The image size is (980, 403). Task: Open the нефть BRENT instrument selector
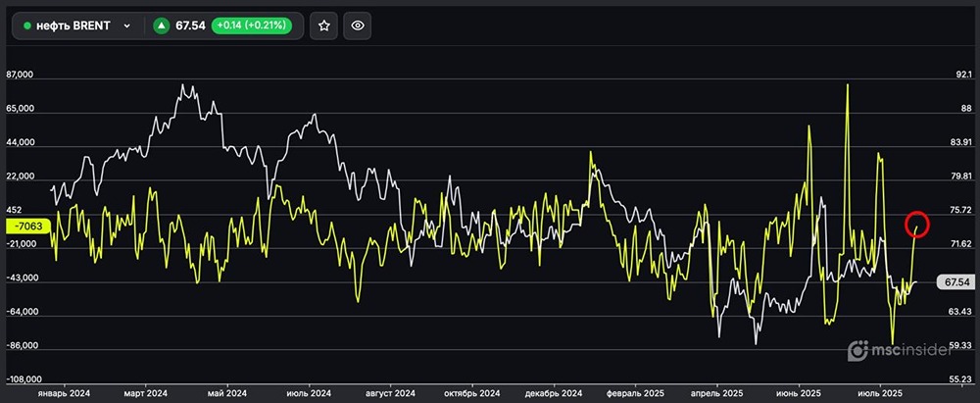tap(73, 26)
